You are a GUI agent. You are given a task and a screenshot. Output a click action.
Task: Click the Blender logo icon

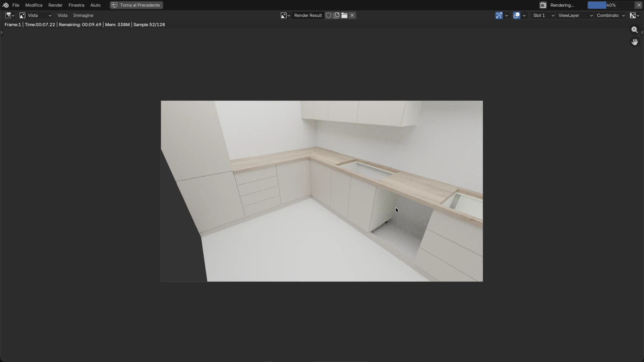[x=5, y=5]
